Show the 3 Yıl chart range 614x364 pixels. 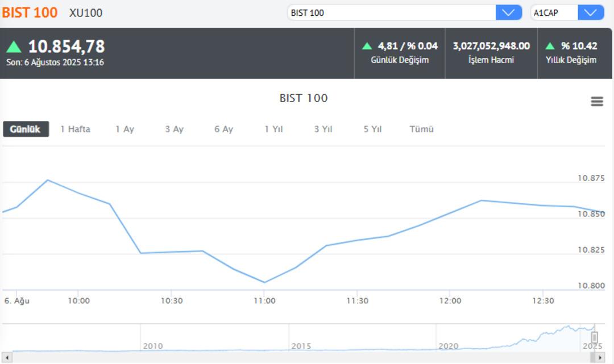323,129
